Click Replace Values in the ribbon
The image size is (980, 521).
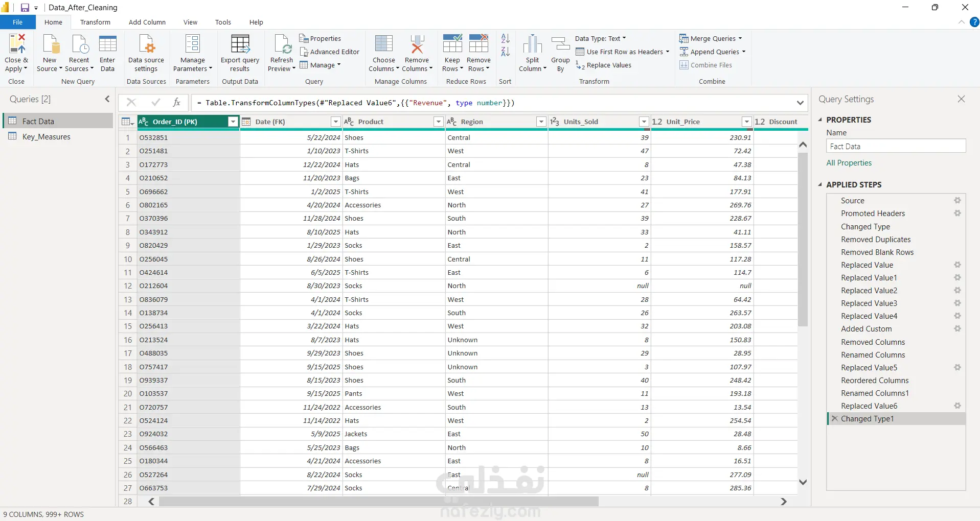(x=604, y=65)
